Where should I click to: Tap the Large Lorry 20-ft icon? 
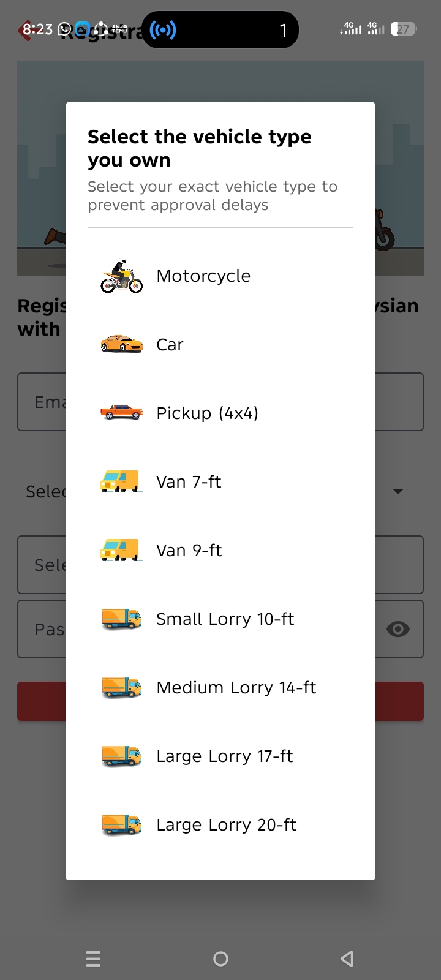click(x=121, y=824)
